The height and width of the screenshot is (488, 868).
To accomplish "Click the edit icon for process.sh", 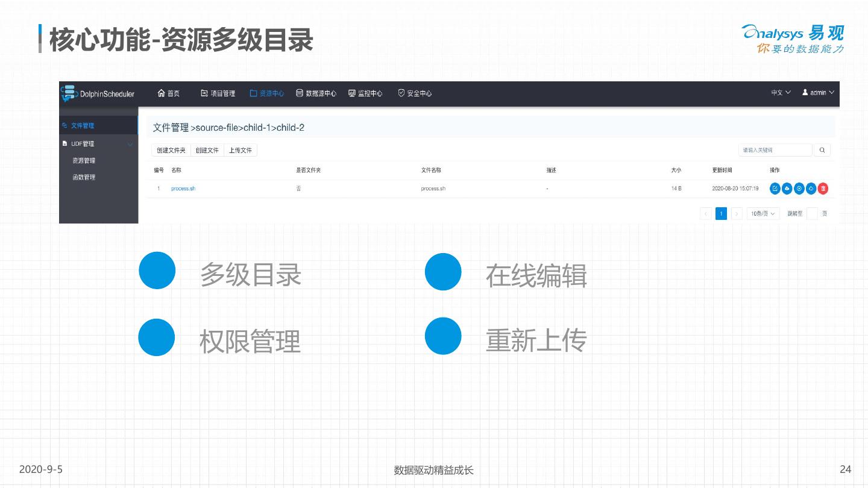I will pos(775,189).
